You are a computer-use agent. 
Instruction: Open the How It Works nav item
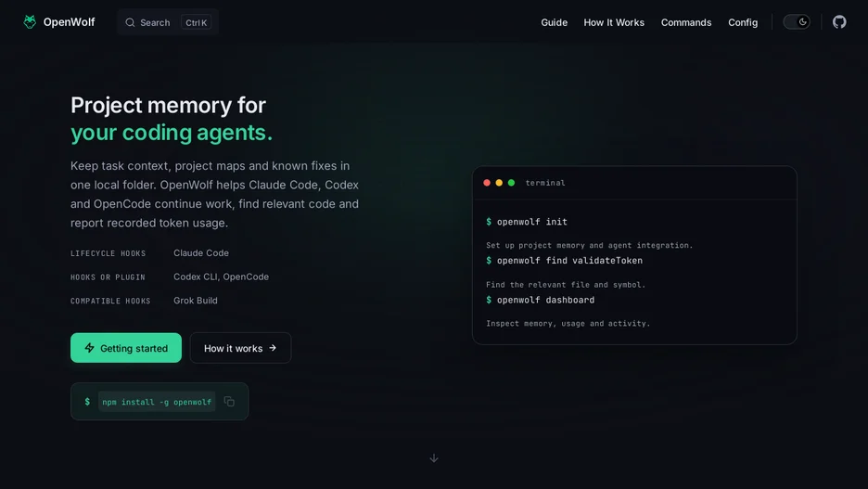point(614,22)
